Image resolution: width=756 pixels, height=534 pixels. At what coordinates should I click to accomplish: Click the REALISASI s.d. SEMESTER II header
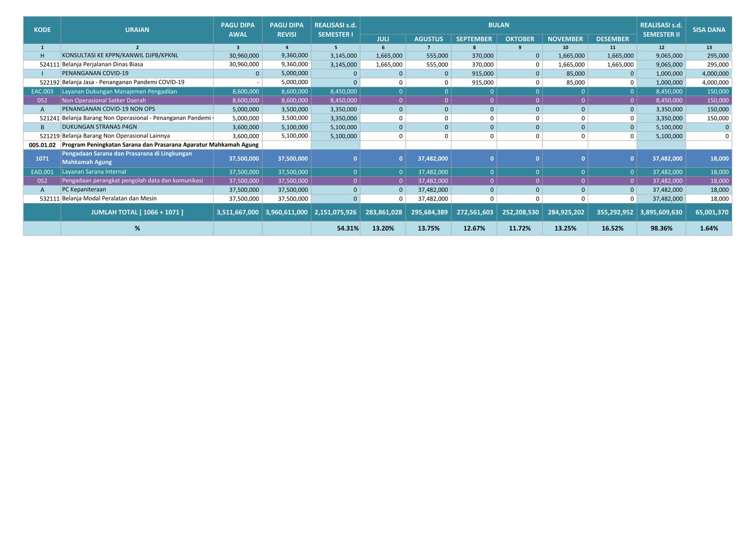click(x=661, y=30)
